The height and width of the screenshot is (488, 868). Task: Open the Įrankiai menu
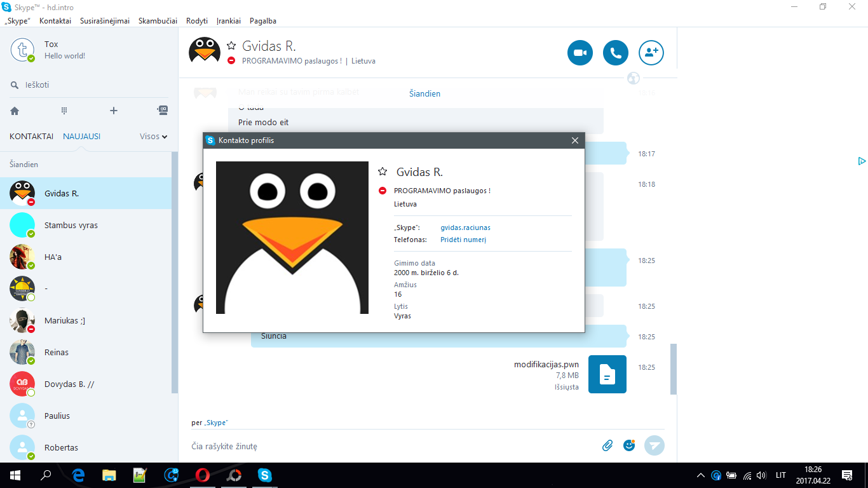(x=229, y=20)
